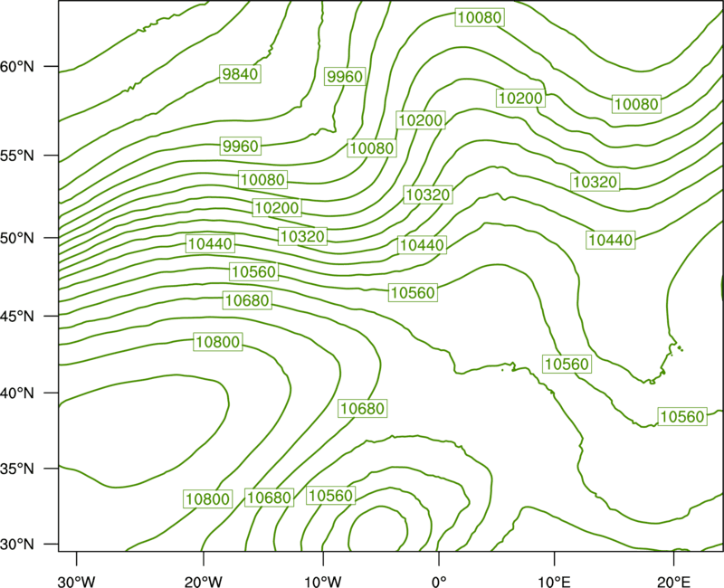Select the 35°N latitude tick label
Image resolution: width=724 pixels, height=588 pixels.
tap(17, 469)
